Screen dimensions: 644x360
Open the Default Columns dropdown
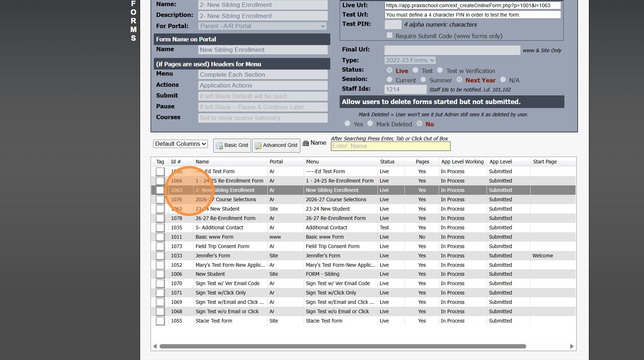tap(180, 144)
